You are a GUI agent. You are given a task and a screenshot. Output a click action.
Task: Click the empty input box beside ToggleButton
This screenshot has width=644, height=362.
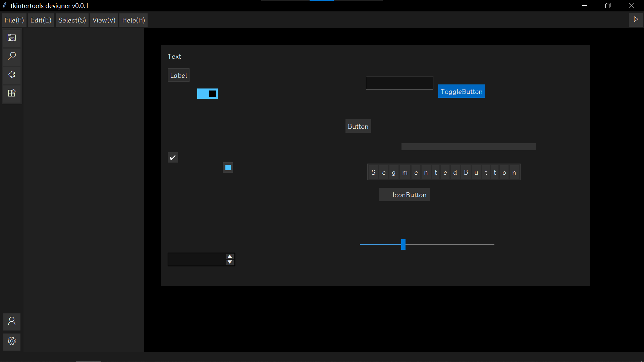[399, 83]
